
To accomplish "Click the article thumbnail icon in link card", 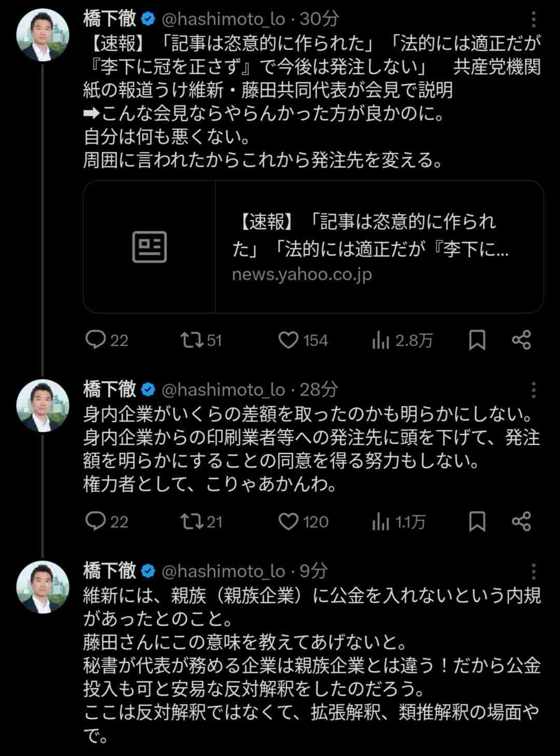I will click(149, 247).
